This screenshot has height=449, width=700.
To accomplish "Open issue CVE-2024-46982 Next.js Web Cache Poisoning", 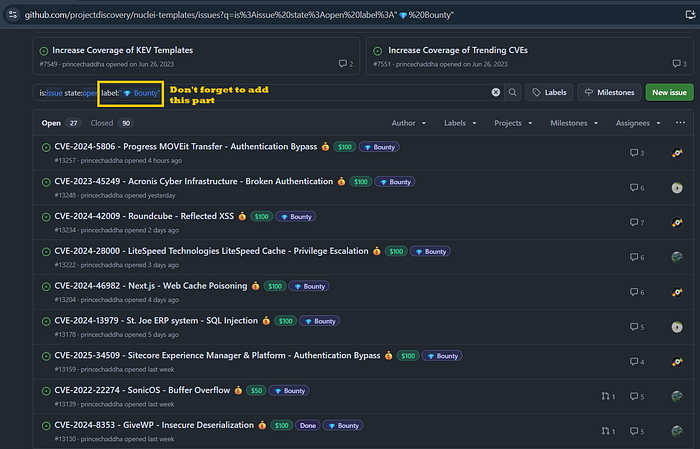I will coord(151,286).
